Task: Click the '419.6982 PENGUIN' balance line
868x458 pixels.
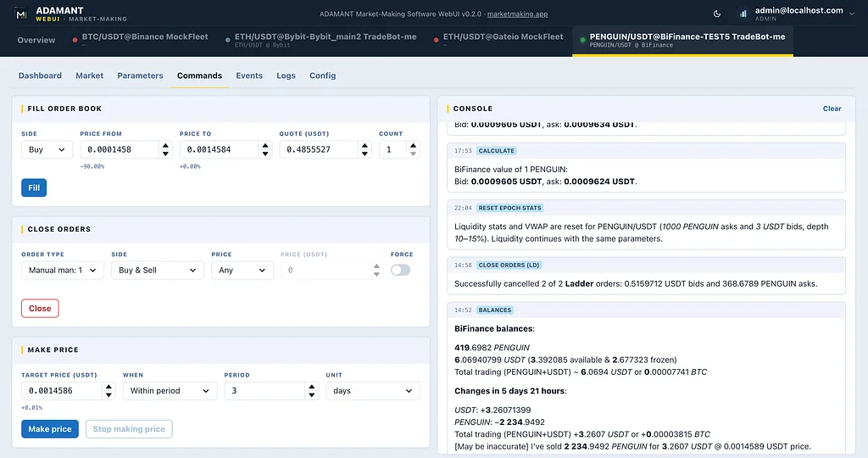Action: pos(492,348)
